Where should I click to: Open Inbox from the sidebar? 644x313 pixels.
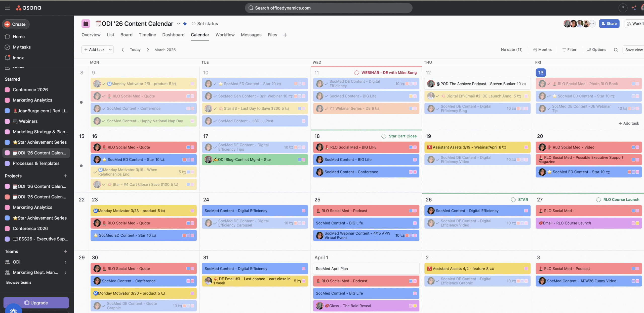(18, 58)
